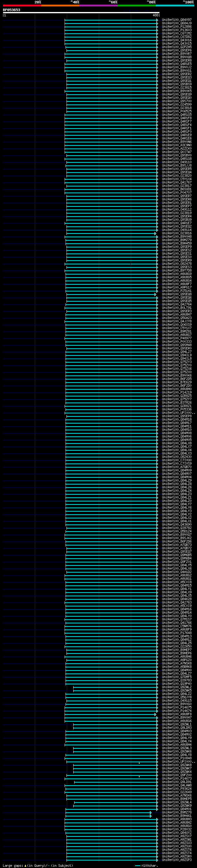This screenshot has height=868, width=197.
Task: Select hit UniRef100_Q84M04
Action: click(177, 477)
